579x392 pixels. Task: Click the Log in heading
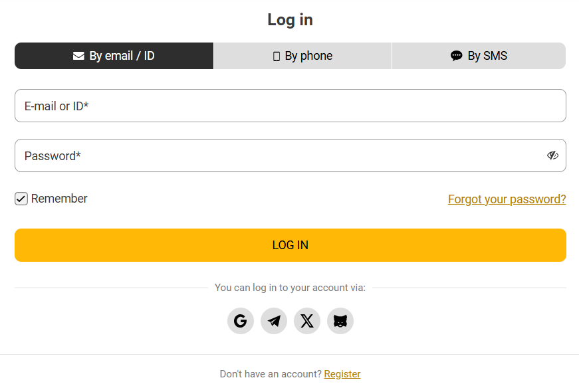click(x=290, y=20)
